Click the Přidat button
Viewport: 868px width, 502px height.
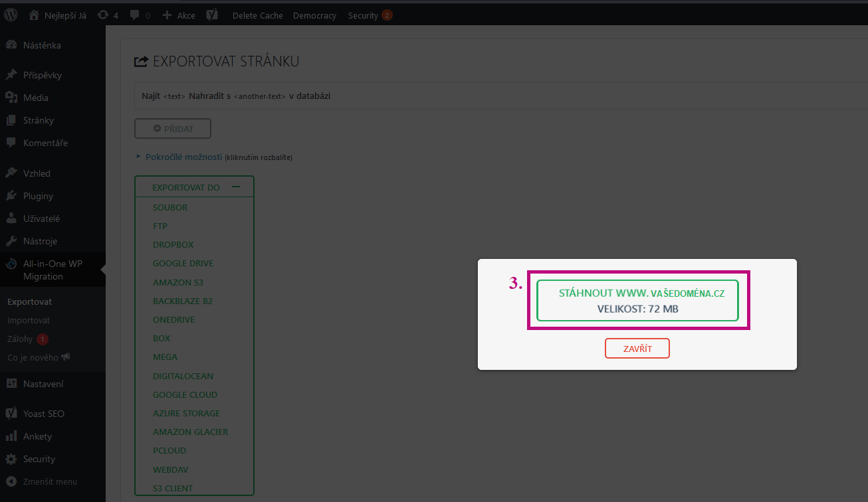(173, 129)
